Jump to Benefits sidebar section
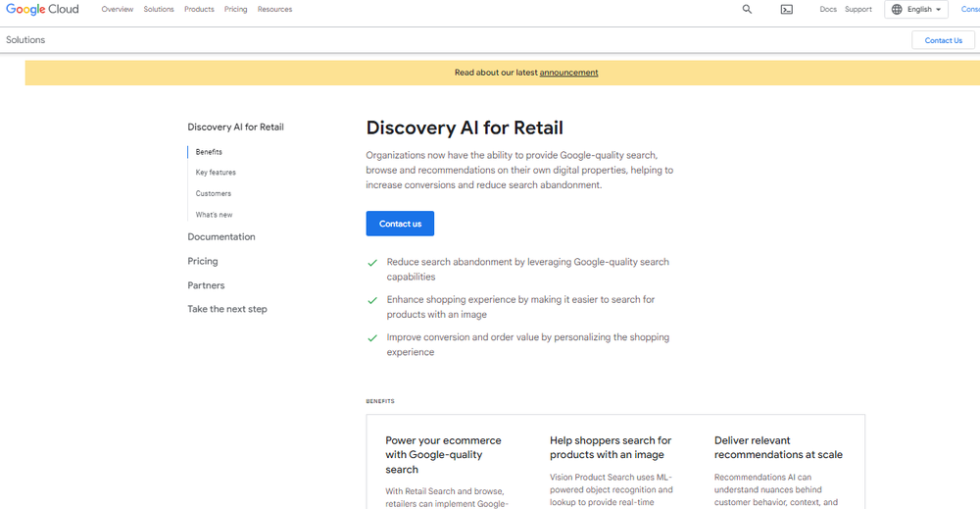The image size is (980, 509). click(x=209, y=152)
